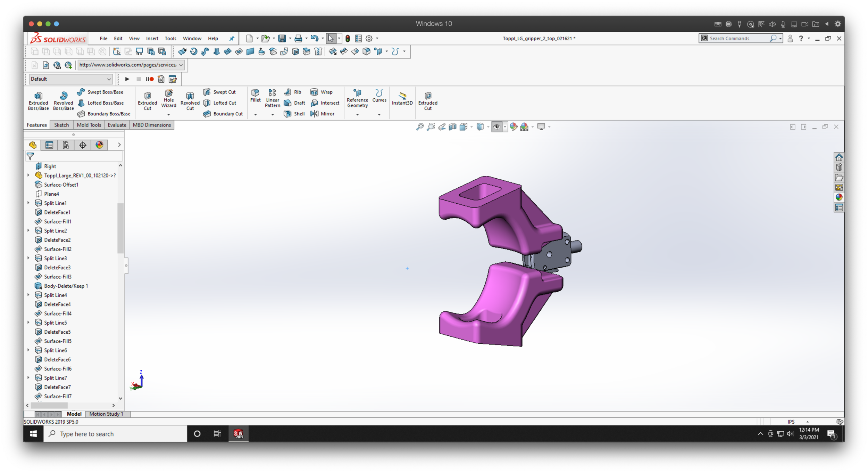This screenshot has width=868, height=473.
Task: Select the Revolved Boss/Base tool
Action: pos(63,101)
